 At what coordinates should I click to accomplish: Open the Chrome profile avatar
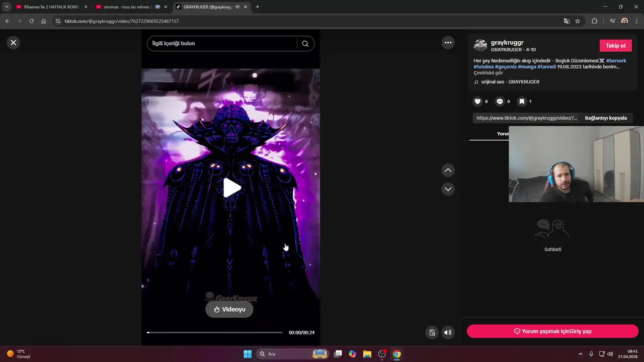tap(624, 21)
